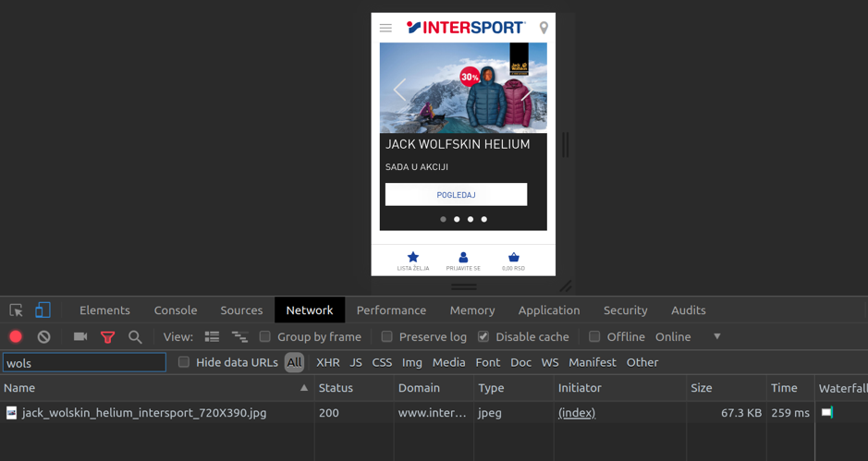This screenshot has width=868, height=461.
Task: Open the (index) initiator link
Action: [x=577, y=413]
